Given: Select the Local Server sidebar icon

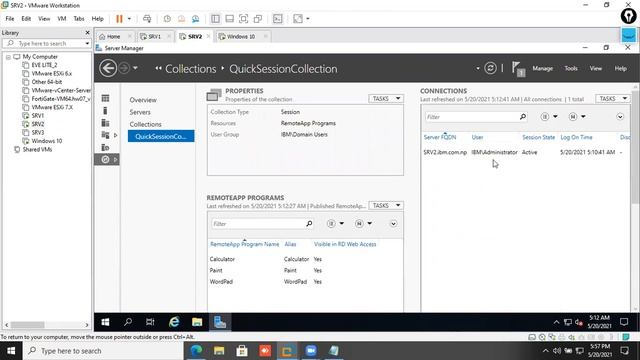Looking at the screenshot, I should coord(105,111).
